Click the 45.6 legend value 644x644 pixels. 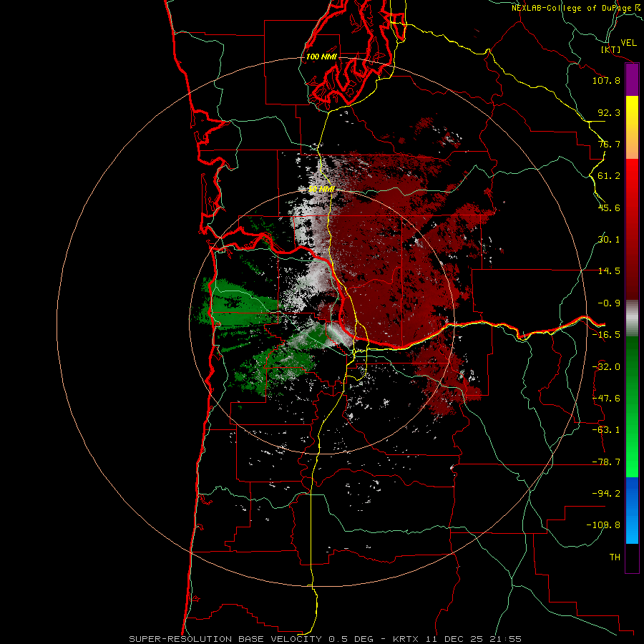point(609,208)
